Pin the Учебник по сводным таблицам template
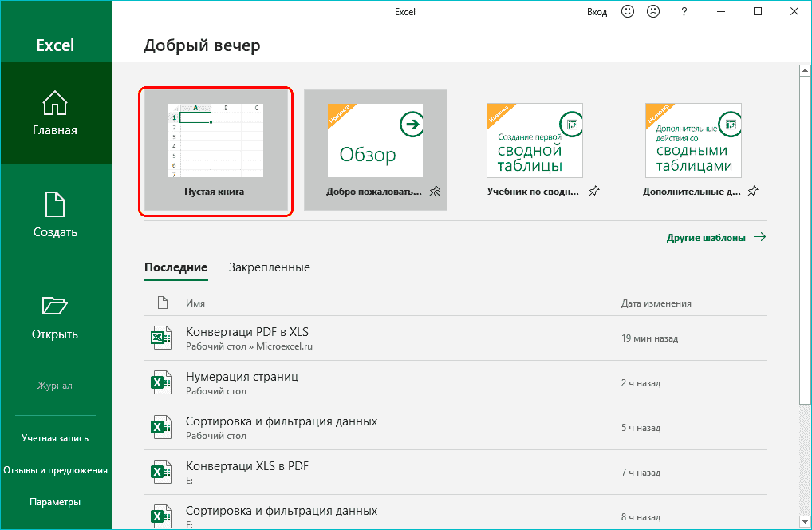 pos(593,192)
